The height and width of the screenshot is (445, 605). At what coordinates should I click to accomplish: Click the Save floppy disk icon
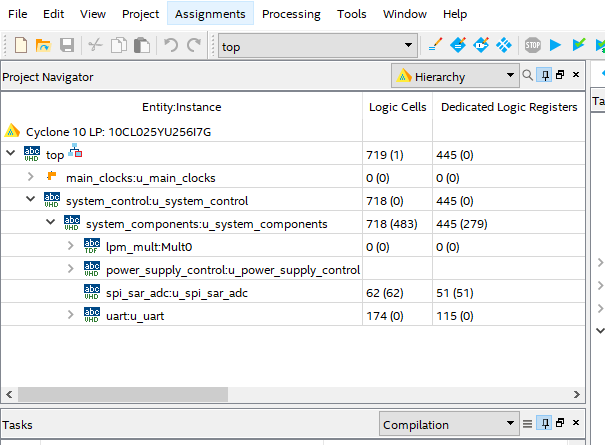coord(67,45)
